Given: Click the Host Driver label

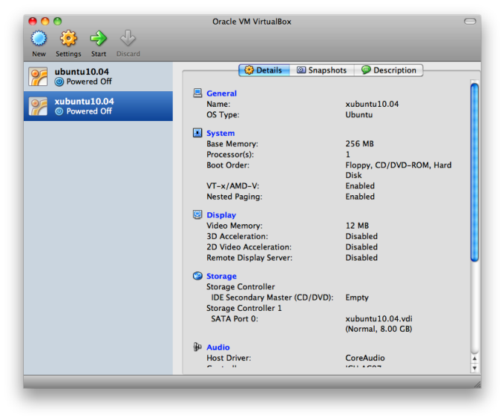Looking at the screenshot, I should (x=229, y=358).
